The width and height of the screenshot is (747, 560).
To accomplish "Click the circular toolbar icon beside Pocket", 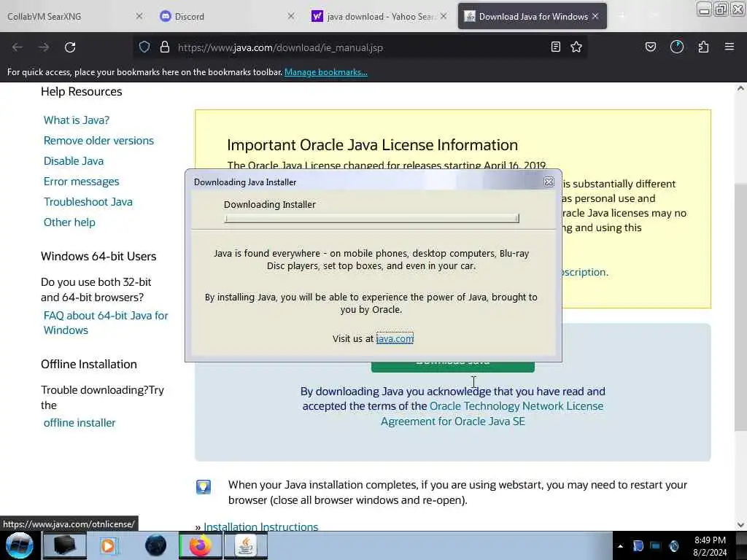I will coord(677,47).
